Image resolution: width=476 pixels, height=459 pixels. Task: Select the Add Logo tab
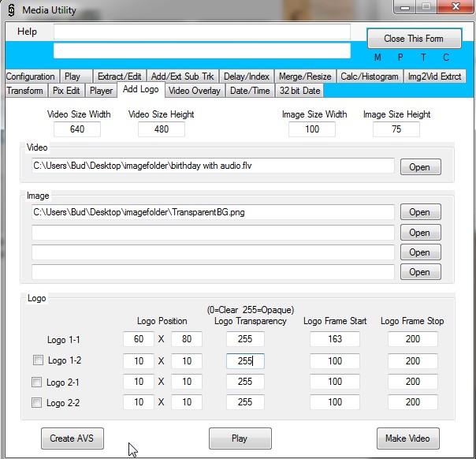141,89
